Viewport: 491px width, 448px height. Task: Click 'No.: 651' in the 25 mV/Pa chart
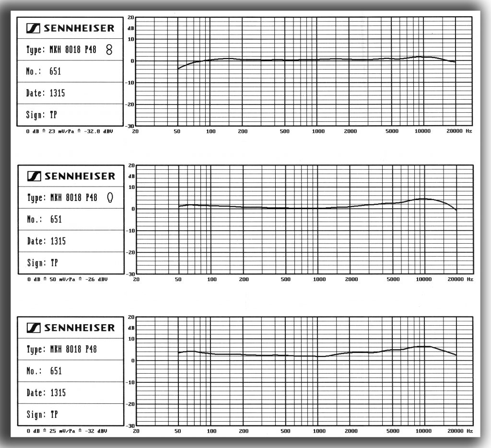[x=44, y=371]
